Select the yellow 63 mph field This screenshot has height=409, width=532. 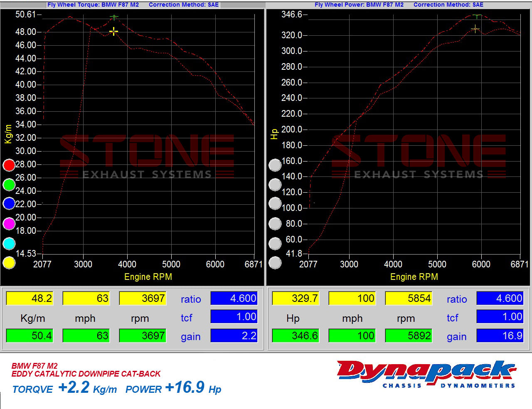[86, 298]
